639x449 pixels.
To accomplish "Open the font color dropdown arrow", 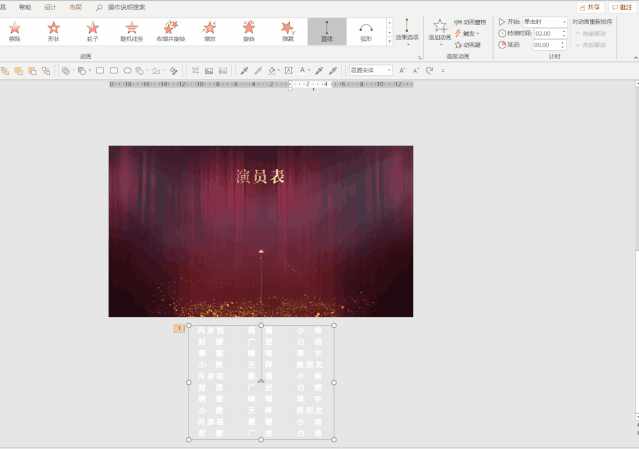I will pos(309,71).
